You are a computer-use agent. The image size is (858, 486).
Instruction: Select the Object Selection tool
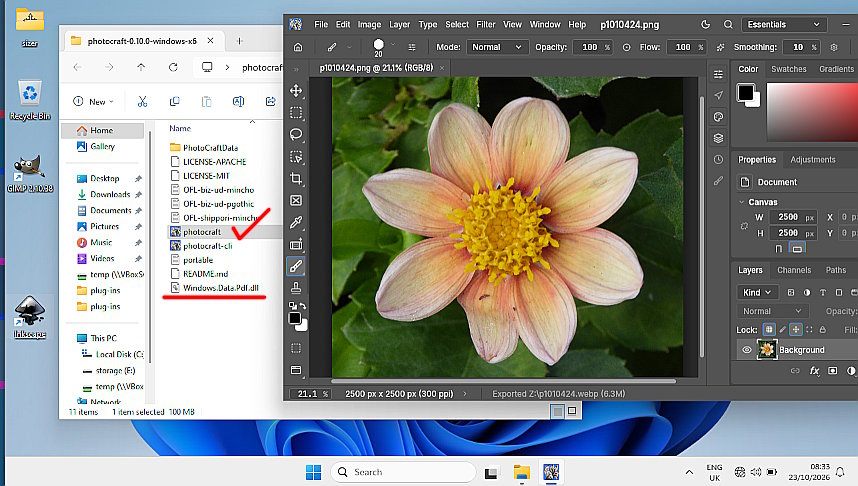pyautogui.click(x=296, y=157)
